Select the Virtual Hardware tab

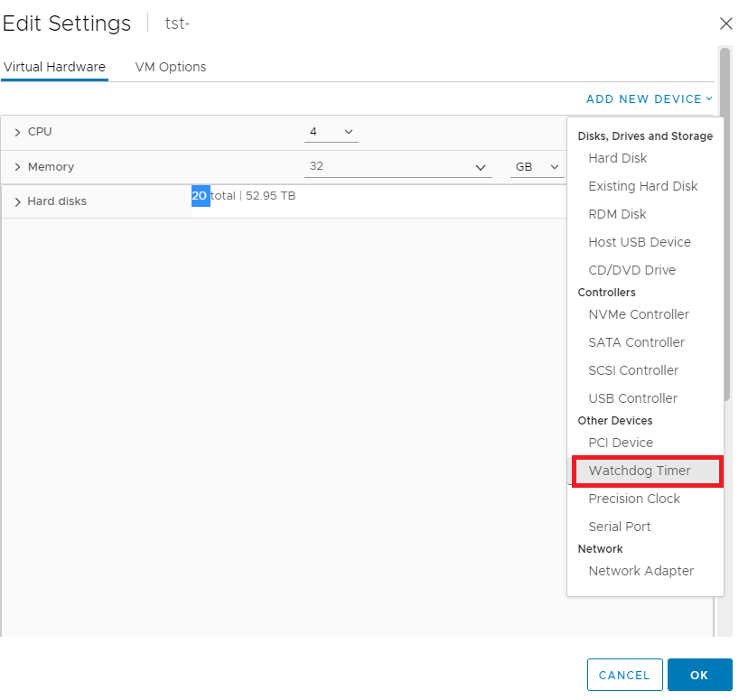coord(54,67)
